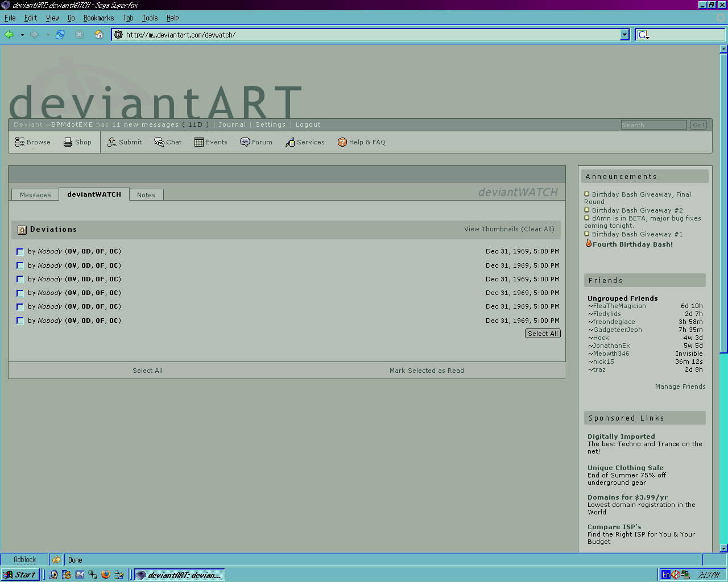The width and height of the screenshot is (728, 582).
Task: Open the Windows Start menu
Action: click(20, 575)
